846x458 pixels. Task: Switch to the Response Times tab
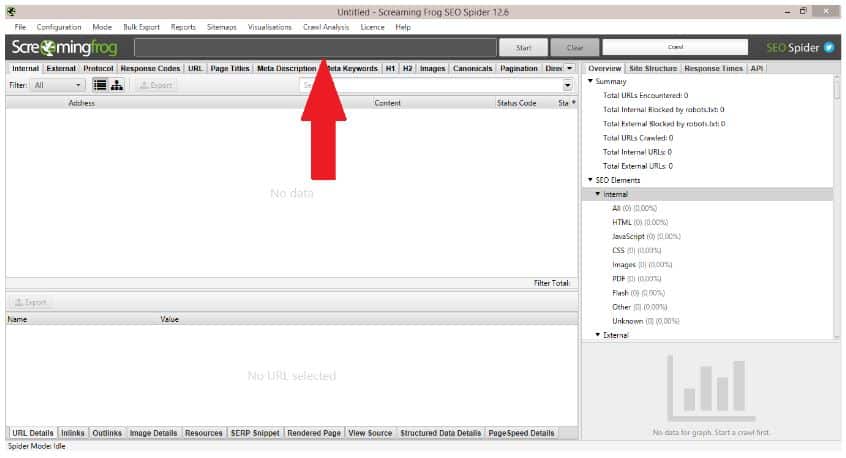click(x=713, y=68)
